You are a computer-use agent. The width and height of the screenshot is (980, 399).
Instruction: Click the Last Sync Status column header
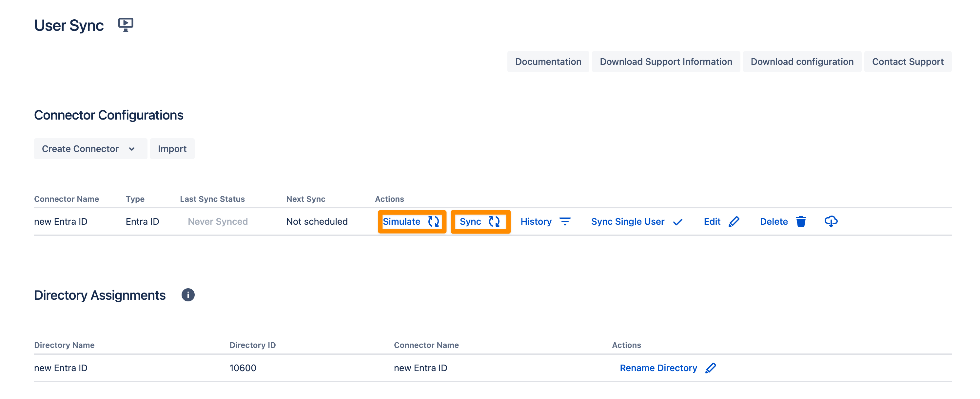[212, 199]
